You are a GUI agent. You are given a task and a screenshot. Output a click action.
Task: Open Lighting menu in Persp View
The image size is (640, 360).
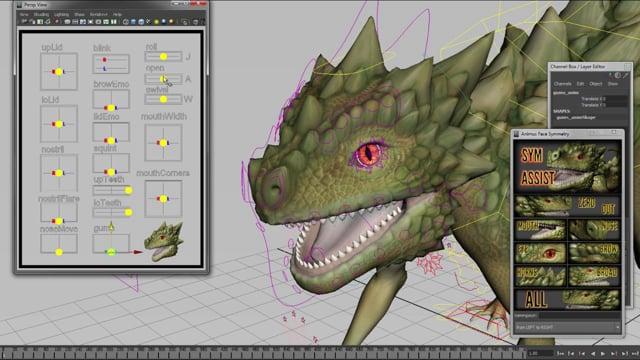point(62,14)
